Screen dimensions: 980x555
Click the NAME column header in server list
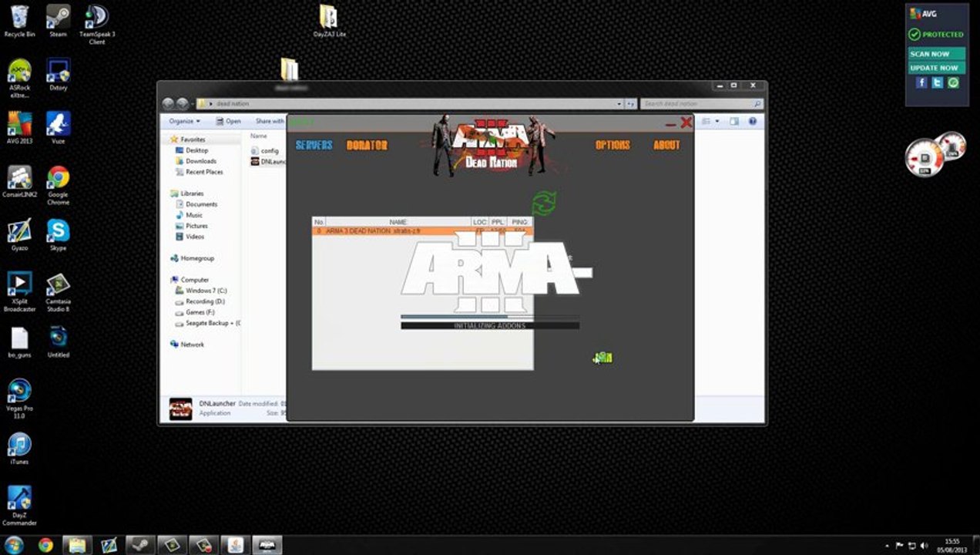click(x=398, y=222)
